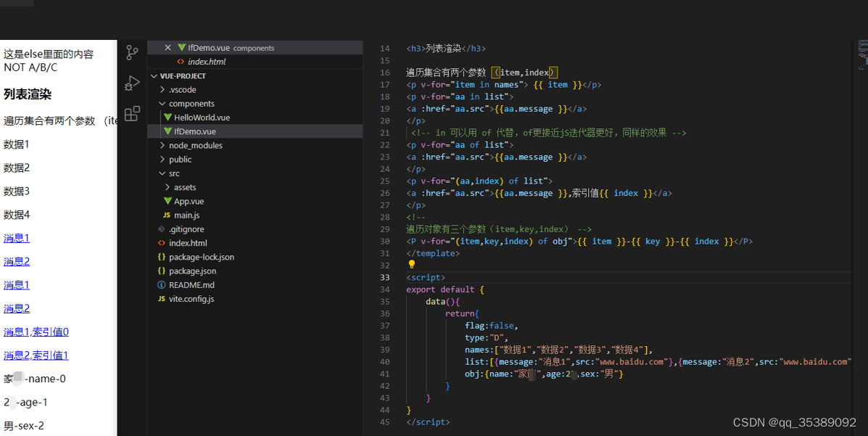Screen dimensions: 868x436
Task: Click the Vue icon beside App.vue
Action: pyautogui.click(x=168, y=201)
